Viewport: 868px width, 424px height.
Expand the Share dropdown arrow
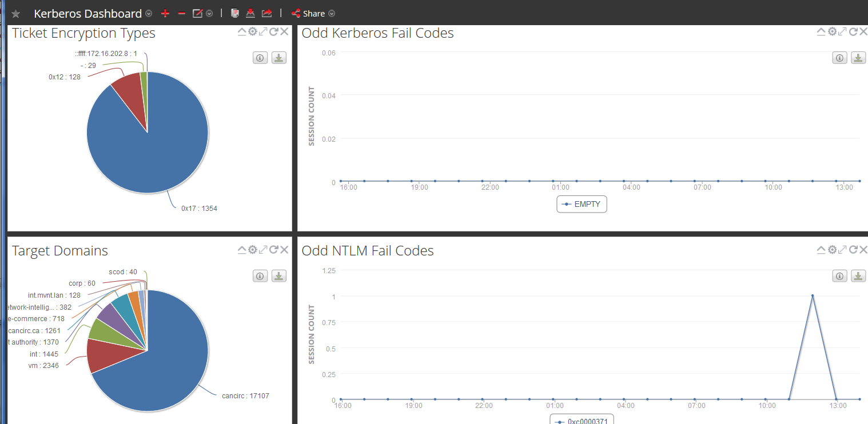click(332, 14)
